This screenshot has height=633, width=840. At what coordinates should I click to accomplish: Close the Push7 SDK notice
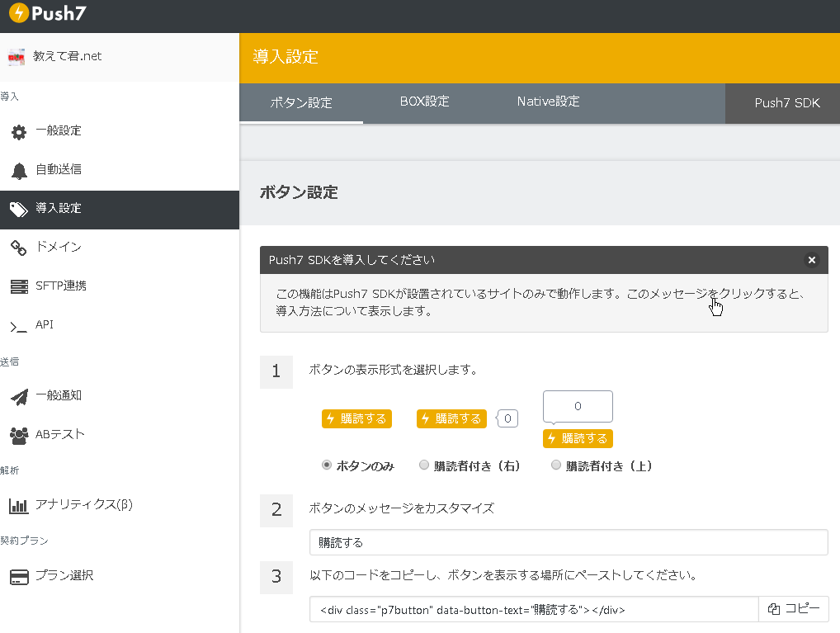pyautogui.click(x=812, y=260)
